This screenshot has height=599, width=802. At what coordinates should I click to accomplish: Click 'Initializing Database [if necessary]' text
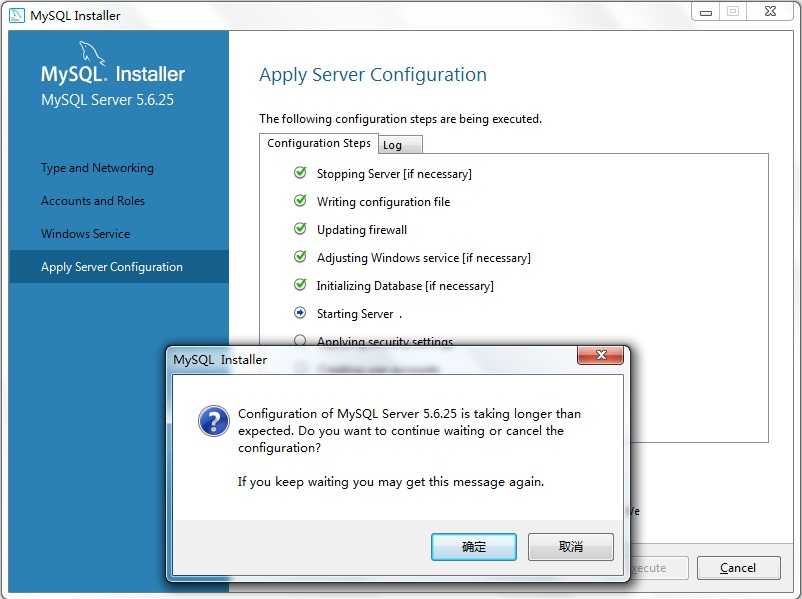tap(405, 286)
